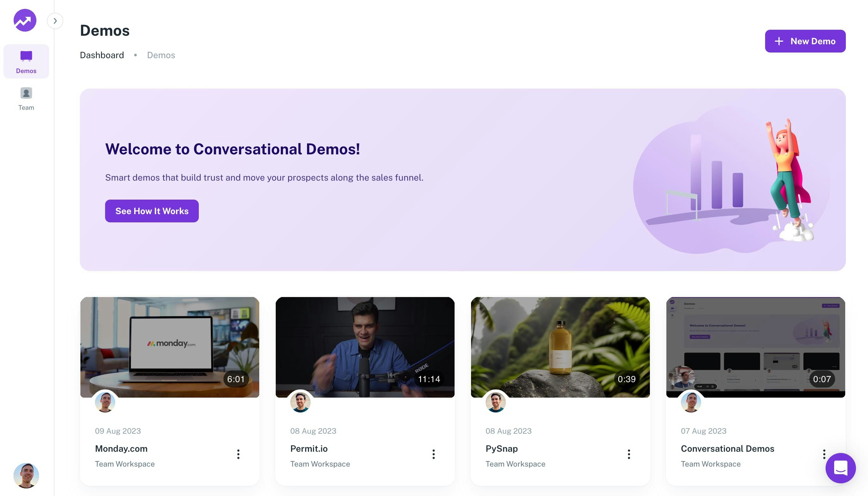Image resolution: width=868 pixels, height=496 pixels.
Task: Click the author avatar on Conversational Demos card
Action: (691, 402)
